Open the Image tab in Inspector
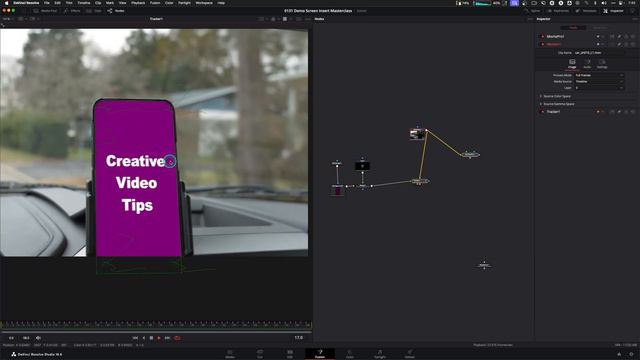The height and width of the screenshot is (360, 640). click(572, 64)
